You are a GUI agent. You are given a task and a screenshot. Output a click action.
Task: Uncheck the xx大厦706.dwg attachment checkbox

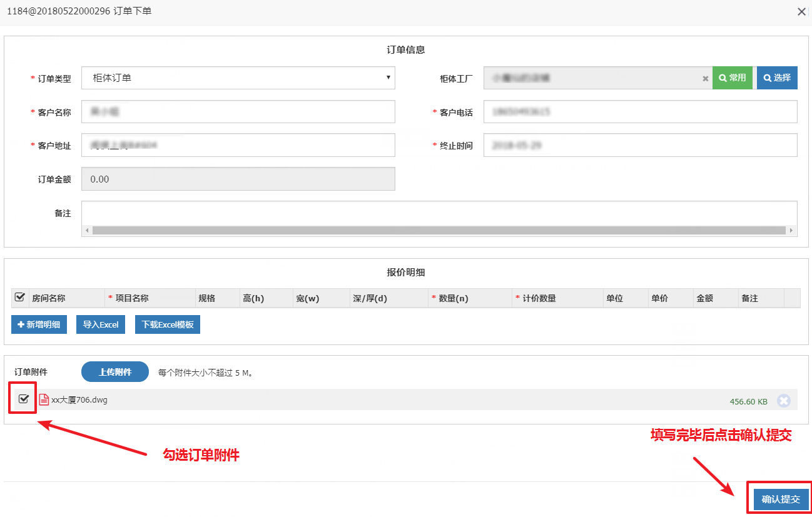(x=24, y=399)
